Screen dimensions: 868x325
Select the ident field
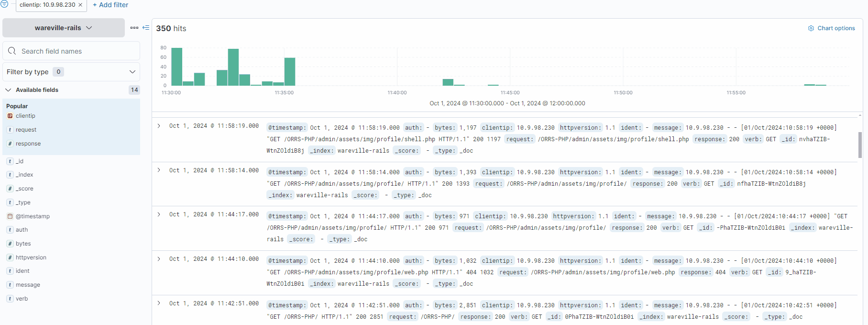[22, 271]
